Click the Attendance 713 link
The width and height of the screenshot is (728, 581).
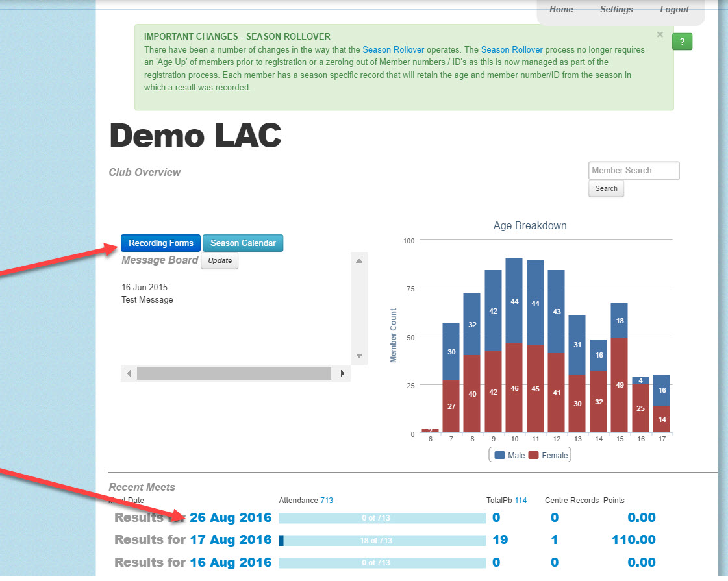pos(325,501)
